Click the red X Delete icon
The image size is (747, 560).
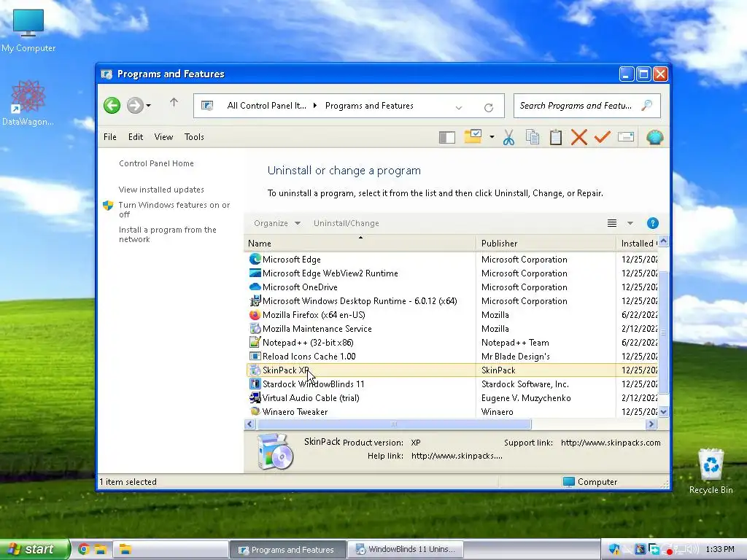point(578,138)
